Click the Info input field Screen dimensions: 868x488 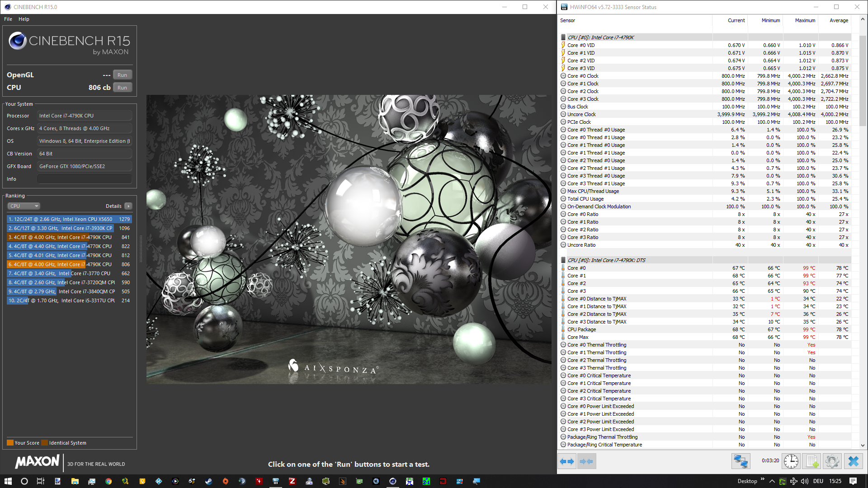coord(85,179)
